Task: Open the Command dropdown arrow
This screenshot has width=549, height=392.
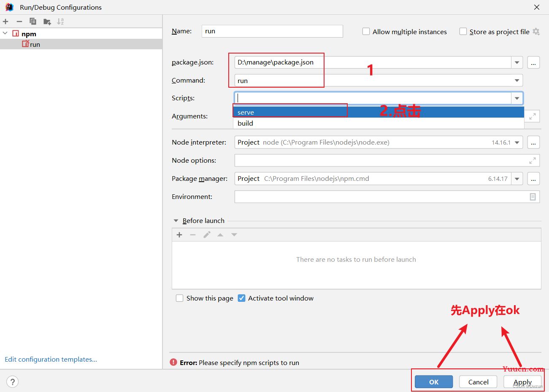Action: click(517, 81)
